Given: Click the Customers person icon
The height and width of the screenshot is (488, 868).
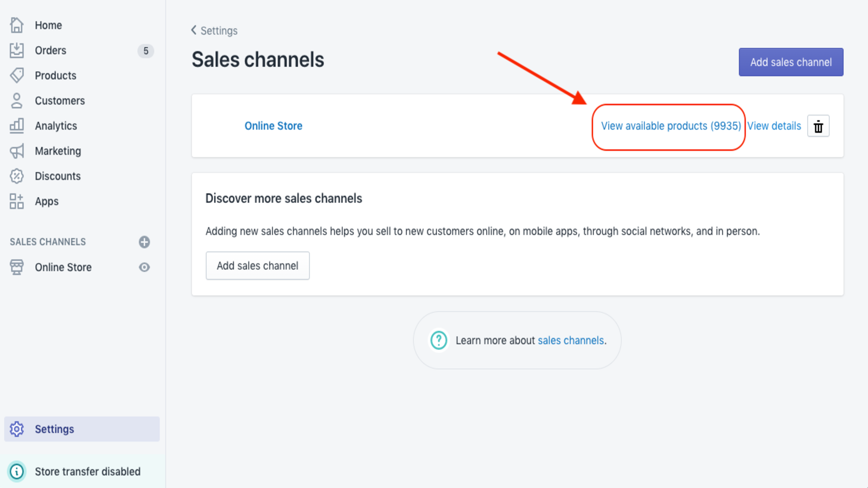Looking at the screenshot, I should tap(17, 100).
